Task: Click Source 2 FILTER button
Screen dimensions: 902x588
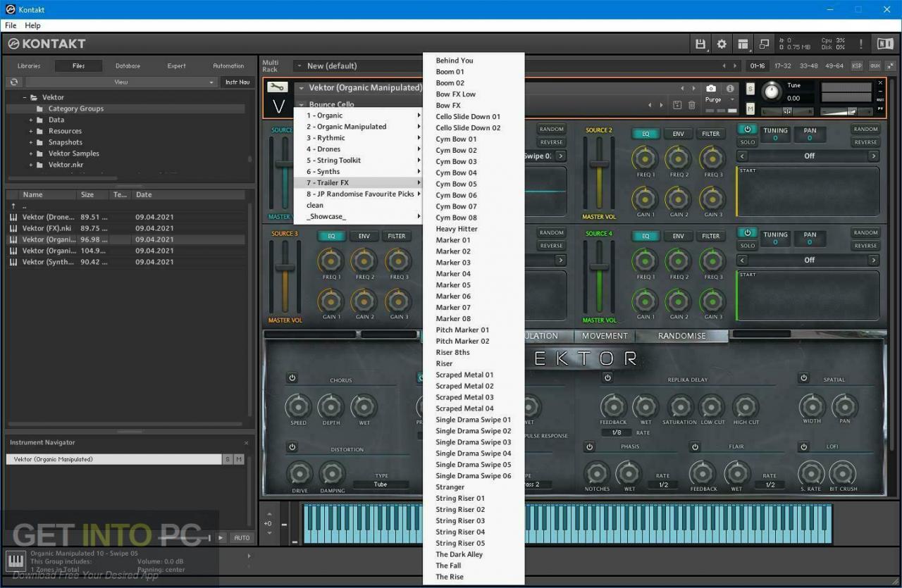Action: click(x=711, y=134)
